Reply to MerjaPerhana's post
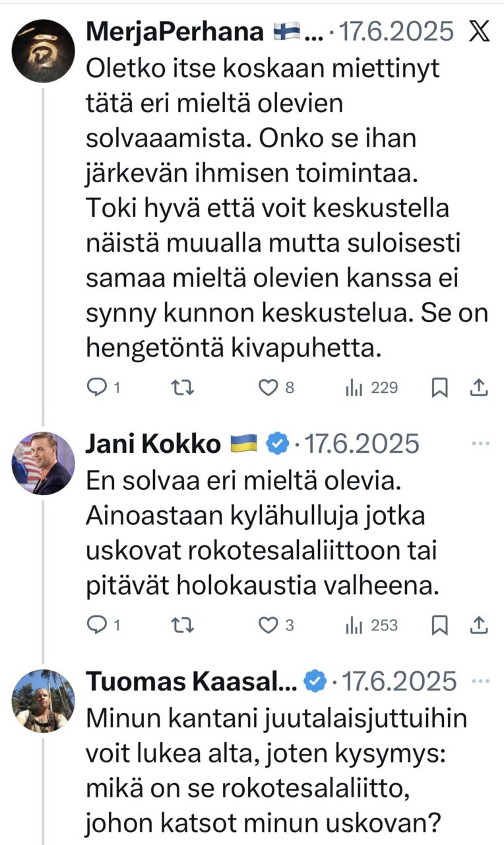Viewport: 504px width, 845px height. click(97, 388)
